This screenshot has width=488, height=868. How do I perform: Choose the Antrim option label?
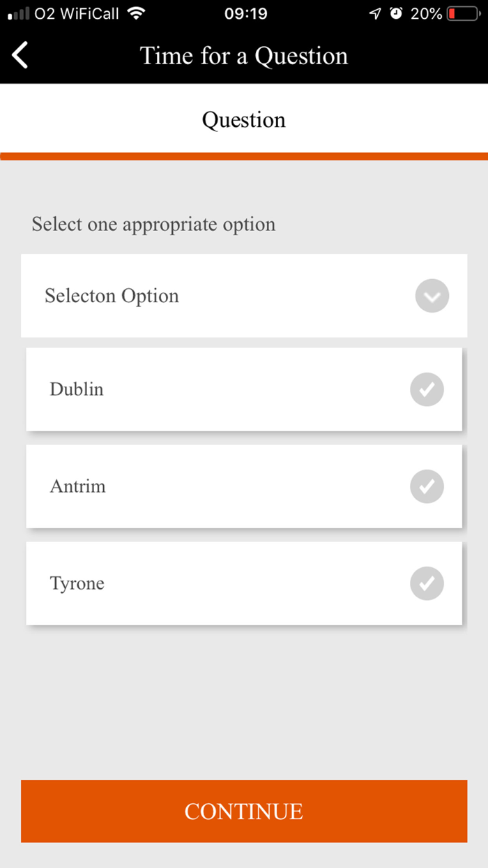click(x=78, y=486)
